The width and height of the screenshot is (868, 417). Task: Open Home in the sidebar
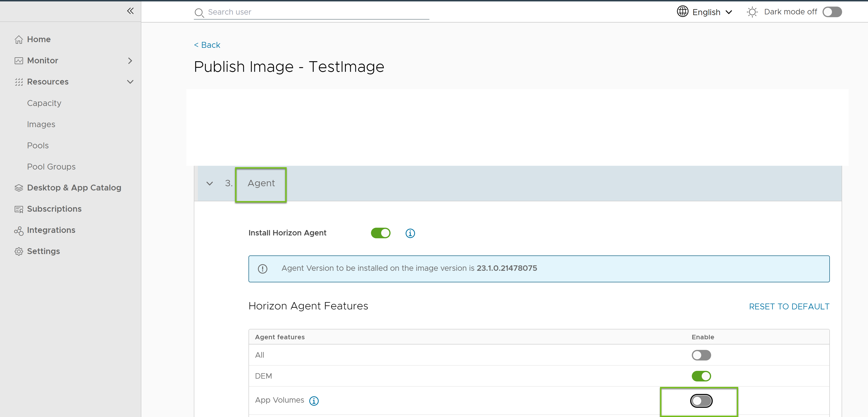pos(39,39)
